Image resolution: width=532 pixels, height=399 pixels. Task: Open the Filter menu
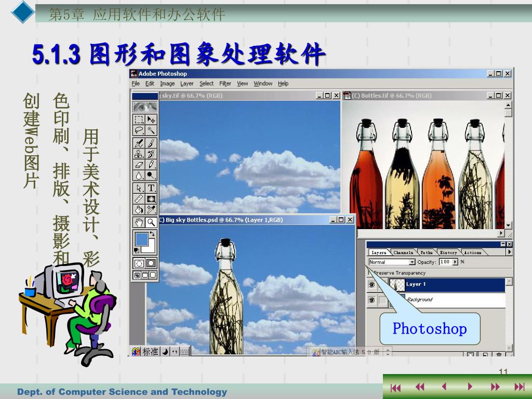[x=225, y=84]
